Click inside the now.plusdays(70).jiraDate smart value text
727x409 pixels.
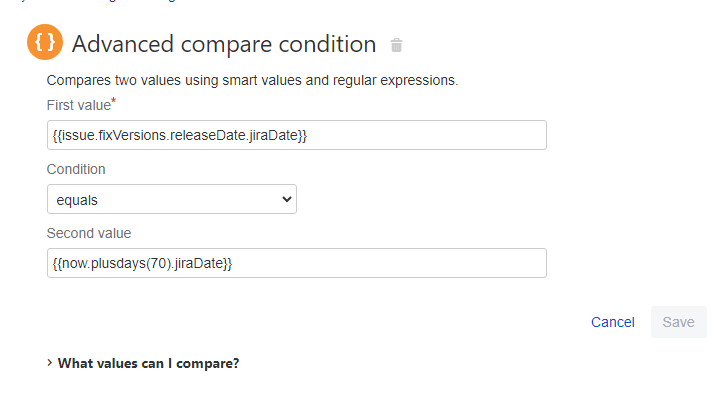(142, 263)
